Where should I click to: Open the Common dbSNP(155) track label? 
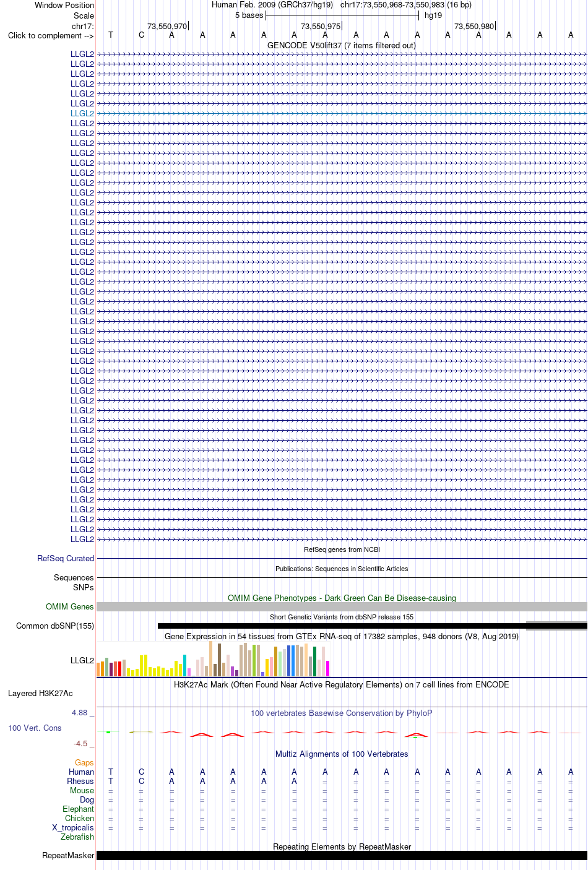55,626
